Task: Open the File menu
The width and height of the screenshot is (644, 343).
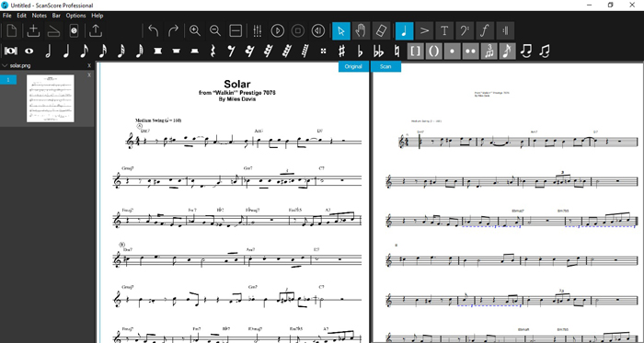Action: click(7, 16)
